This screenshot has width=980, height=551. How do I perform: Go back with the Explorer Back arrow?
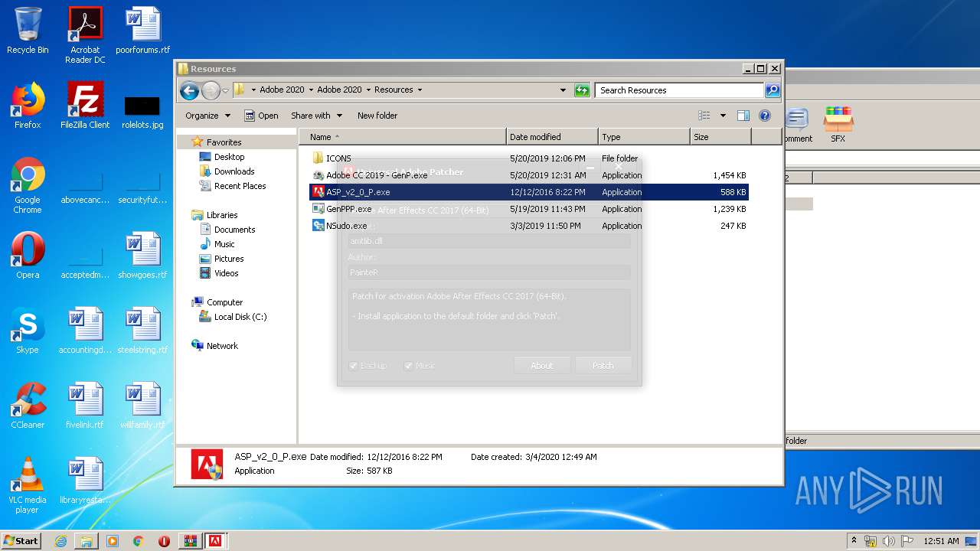(189, 90)
